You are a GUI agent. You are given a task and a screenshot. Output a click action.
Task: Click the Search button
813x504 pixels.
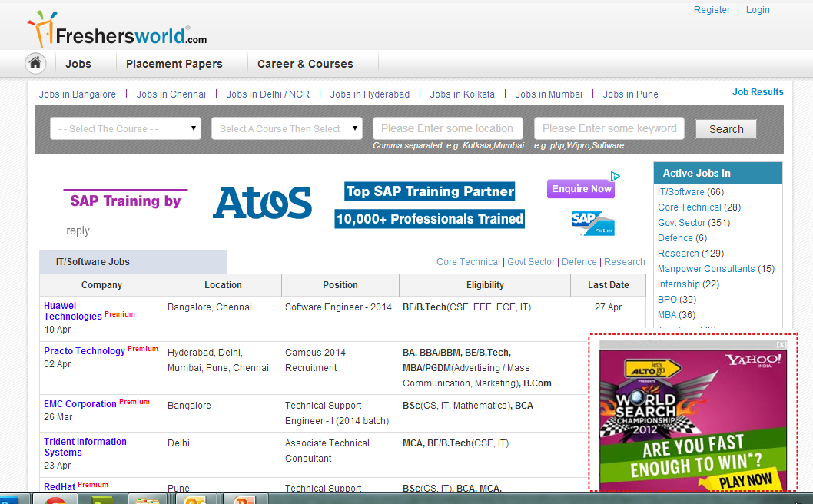(x=726, y=129)
